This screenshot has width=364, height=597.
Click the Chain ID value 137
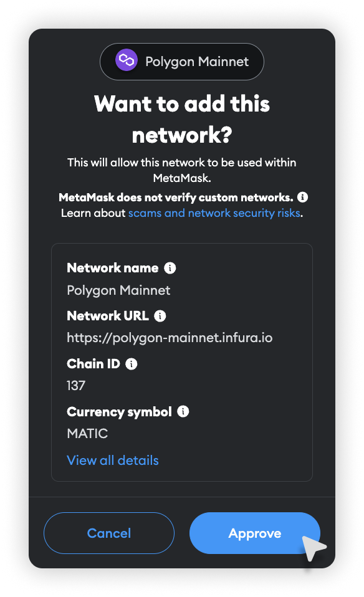pos(76,386)
